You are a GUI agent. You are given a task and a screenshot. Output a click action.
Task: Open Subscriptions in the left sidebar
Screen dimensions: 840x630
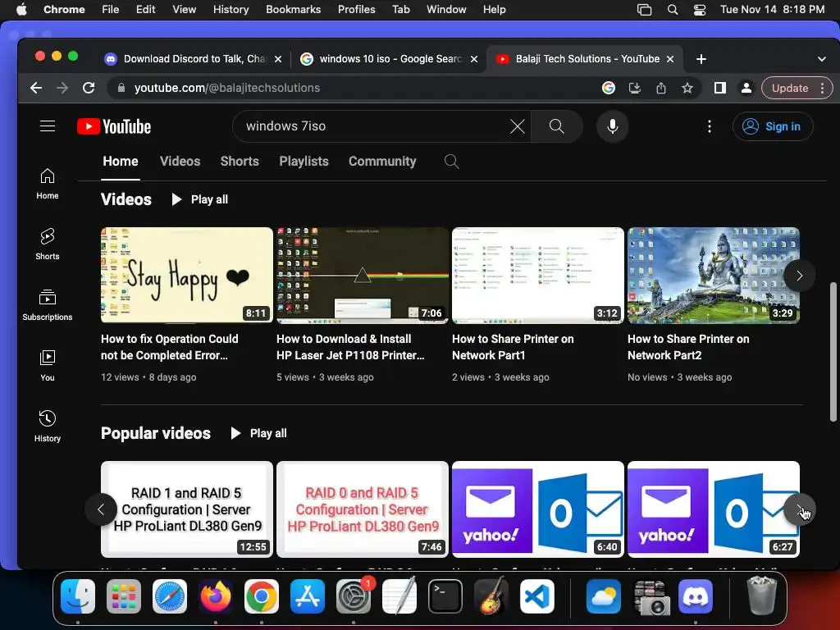point(48,305)
